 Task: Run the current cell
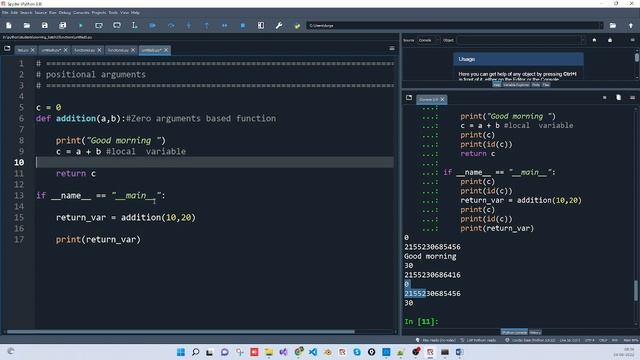point(99,25)
